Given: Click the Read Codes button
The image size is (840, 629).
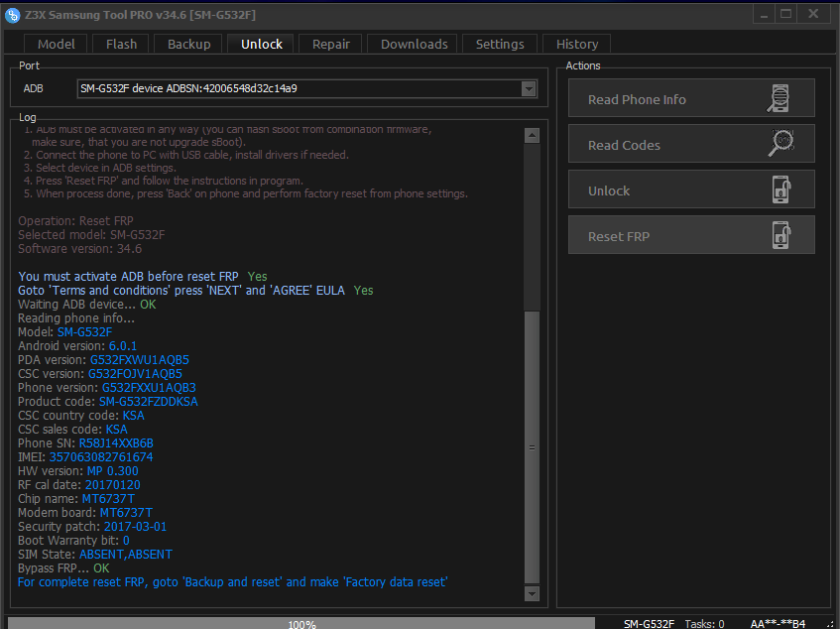Looking at the screenshot, I should coord(691,144).
